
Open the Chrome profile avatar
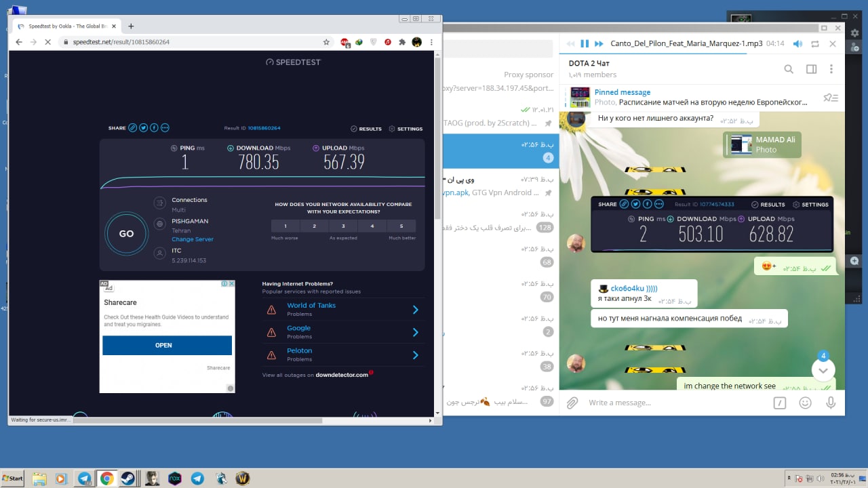coord(416,42)
